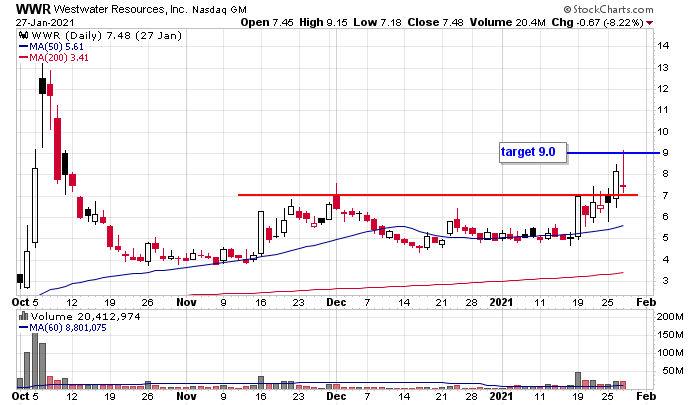Click the Volume 20.4M header value

pos(508,22)
